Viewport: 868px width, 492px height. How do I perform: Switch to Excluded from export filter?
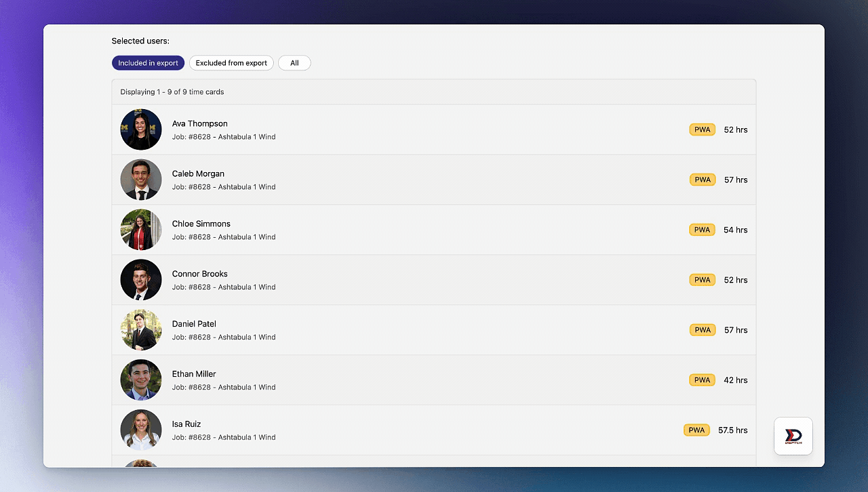[231, 63]
